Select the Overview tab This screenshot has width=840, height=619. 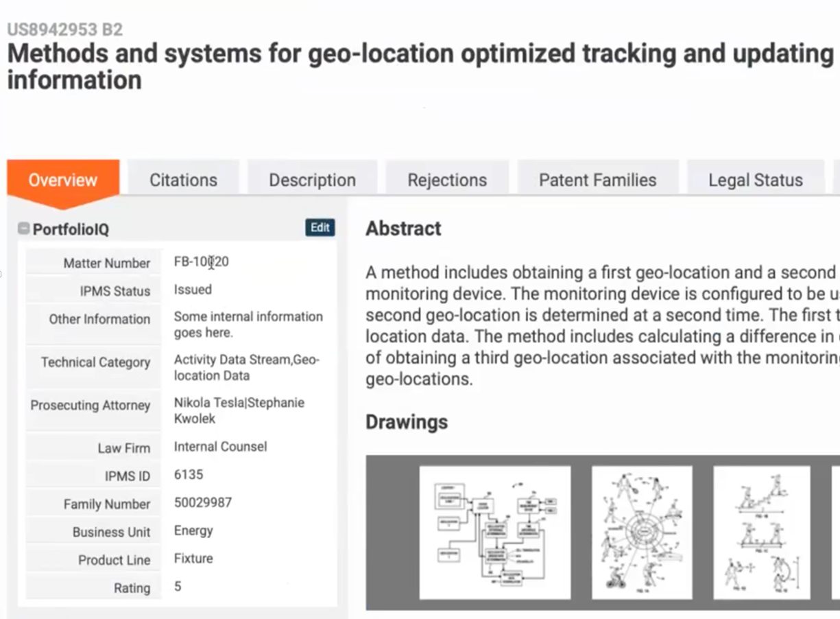coord(63,180)
